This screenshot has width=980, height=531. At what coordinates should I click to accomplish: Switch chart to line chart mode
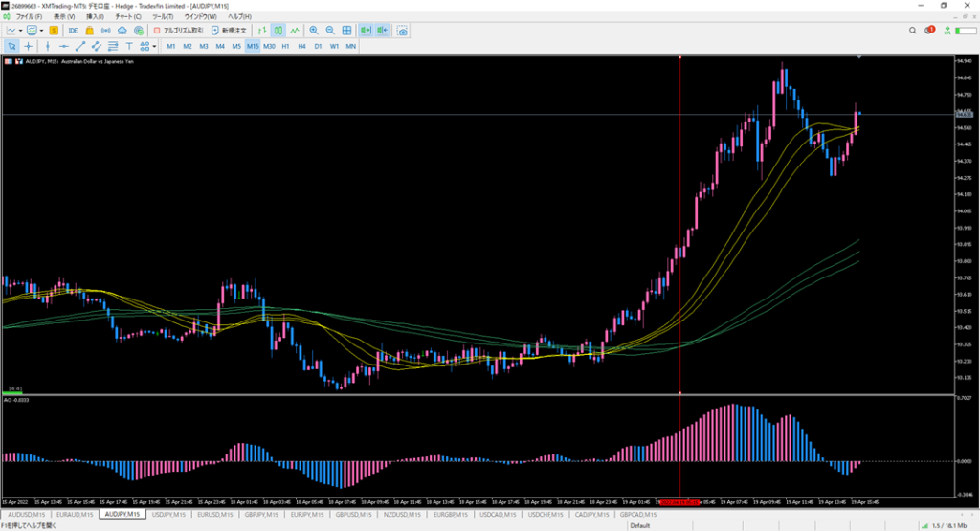click(295, 31)
